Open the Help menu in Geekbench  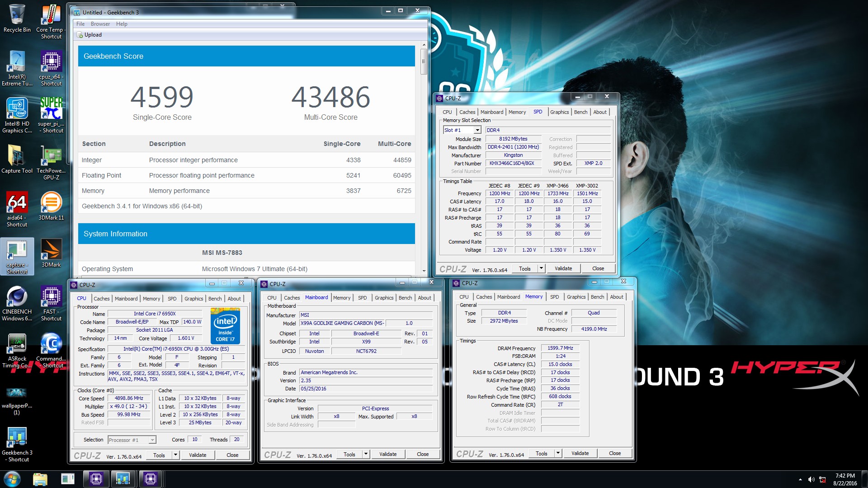[x=122, y=24]
